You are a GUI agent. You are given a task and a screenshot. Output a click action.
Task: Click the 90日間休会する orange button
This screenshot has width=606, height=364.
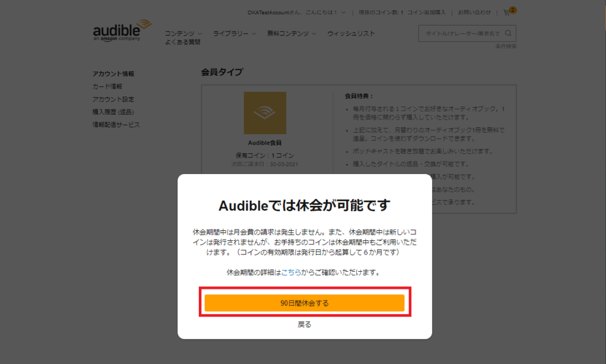[305, 303]
